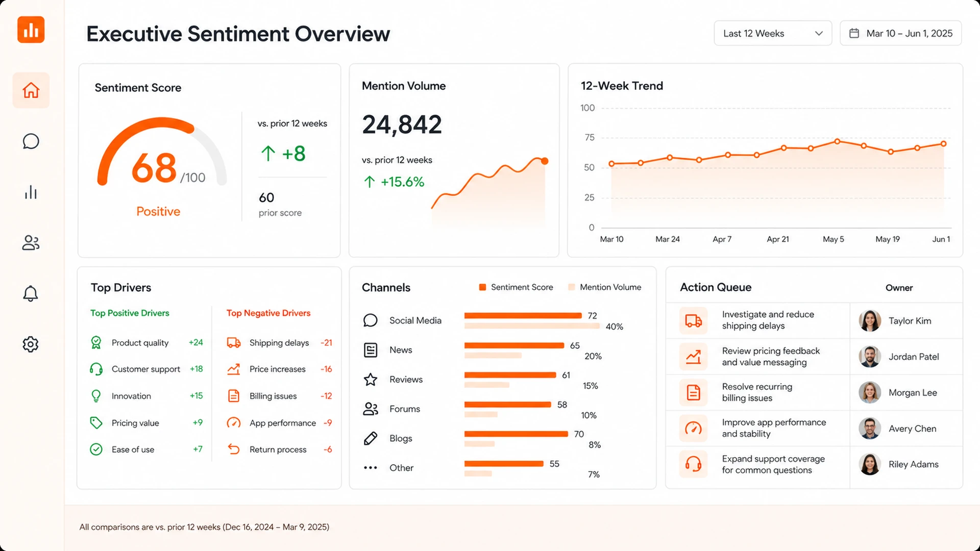Click Avery Chen's avatar

pos(870,429)
